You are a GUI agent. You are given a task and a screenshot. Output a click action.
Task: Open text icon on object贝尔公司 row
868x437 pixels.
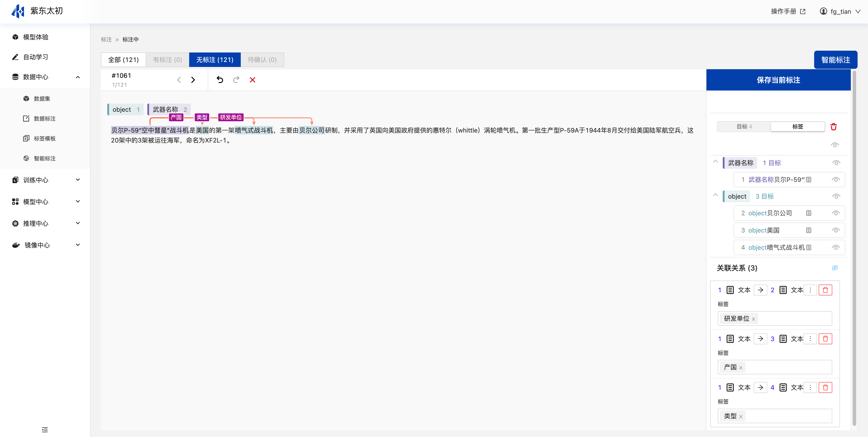809,213
